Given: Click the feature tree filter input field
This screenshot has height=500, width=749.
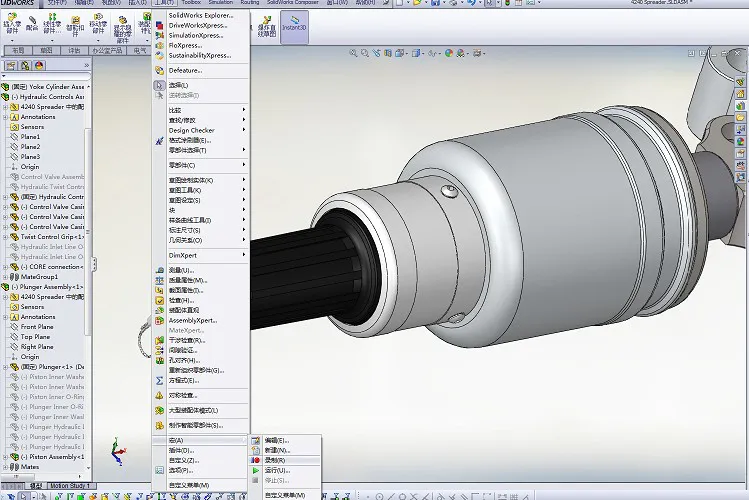Looking at the screenshot, I should [48, 76].
